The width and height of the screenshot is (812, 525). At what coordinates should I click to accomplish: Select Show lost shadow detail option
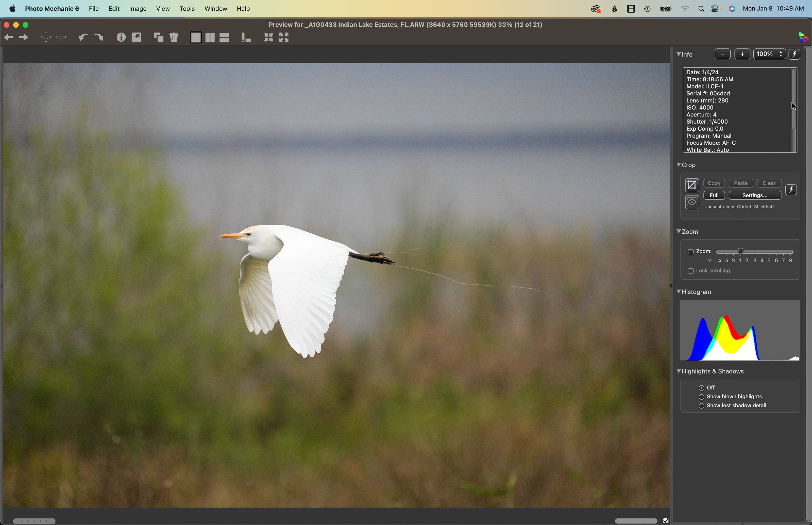pyautogui.click(x=702, y=406)
